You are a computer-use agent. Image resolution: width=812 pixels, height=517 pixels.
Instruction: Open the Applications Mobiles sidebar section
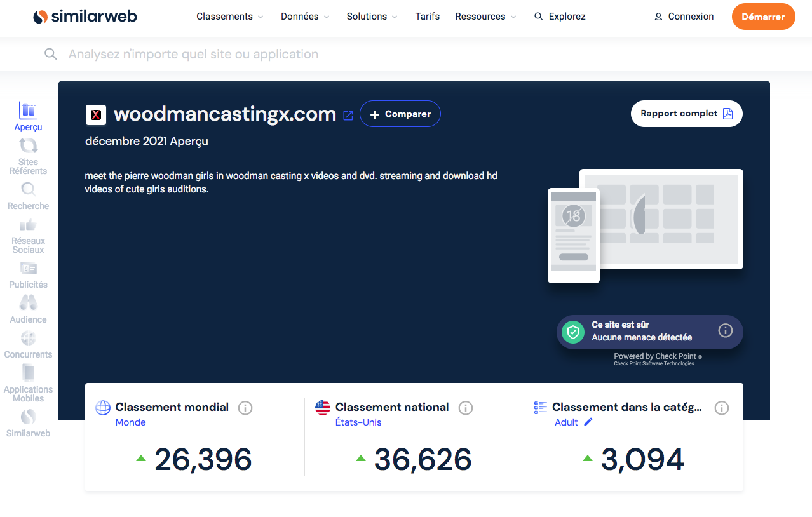pyautogui.click(x=28, y=373)
